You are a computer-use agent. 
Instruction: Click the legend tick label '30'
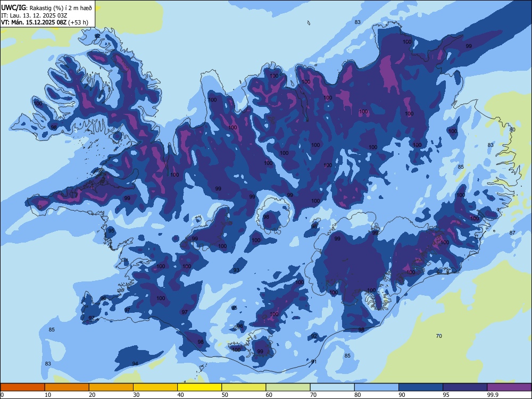(136, 395)
